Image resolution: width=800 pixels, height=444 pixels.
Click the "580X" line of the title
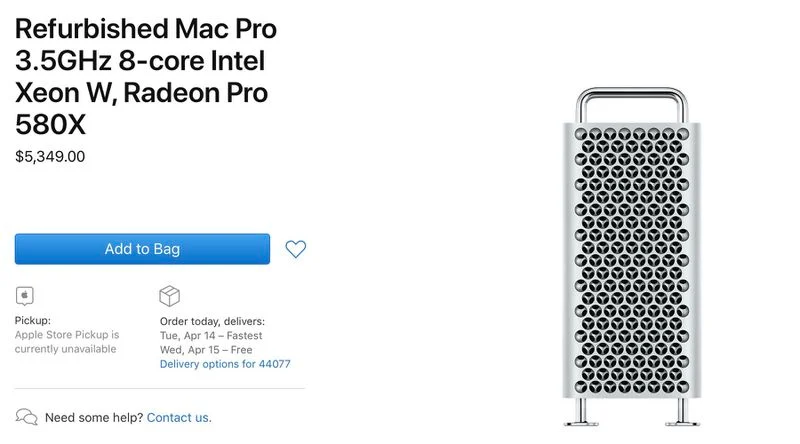coord(49,126)
